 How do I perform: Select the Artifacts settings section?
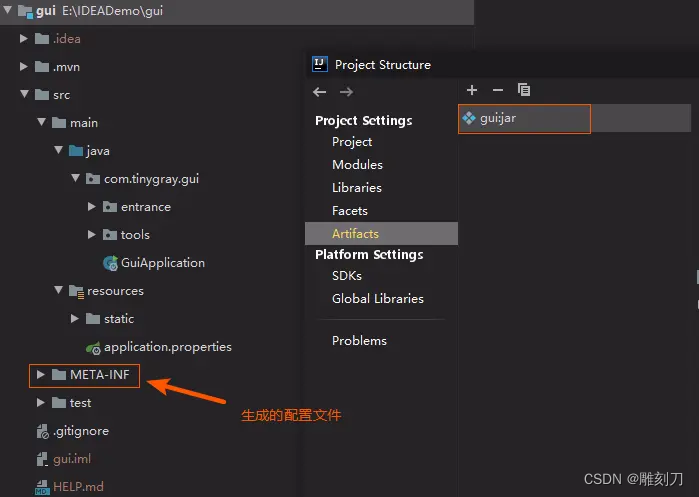pos(381,234)
